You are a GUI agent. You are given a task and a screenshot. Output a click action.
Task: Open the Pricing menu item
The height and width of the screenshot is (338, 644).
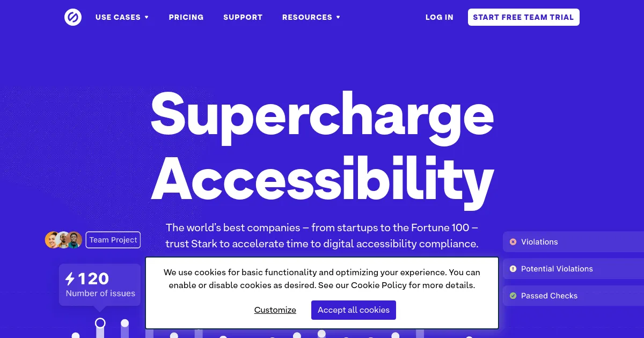click(186, 17)
